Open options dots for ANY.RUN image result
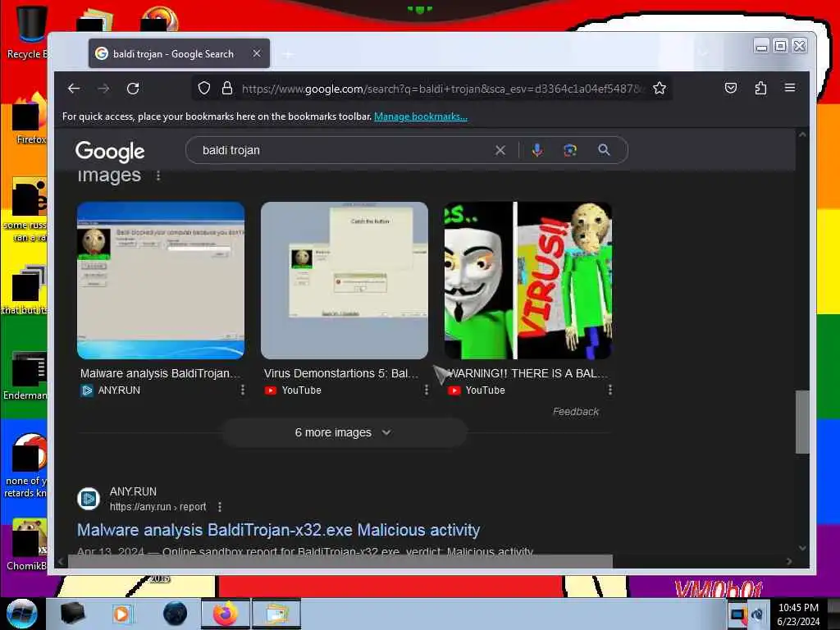 243,390
